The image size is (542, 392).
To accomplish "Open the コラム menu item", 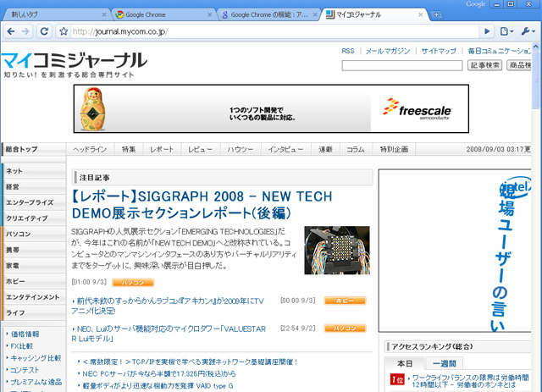I will click(x=356, y=149).
